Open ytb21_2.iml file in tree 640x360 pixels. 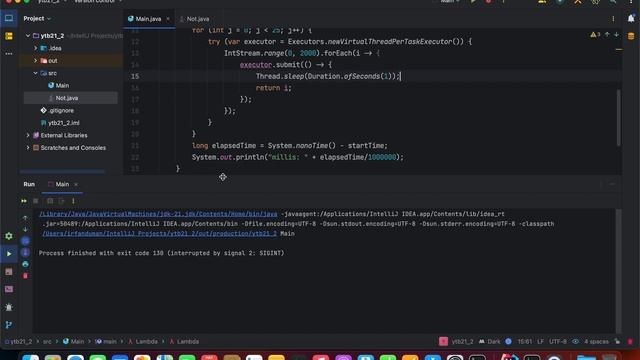pos(60,123)
